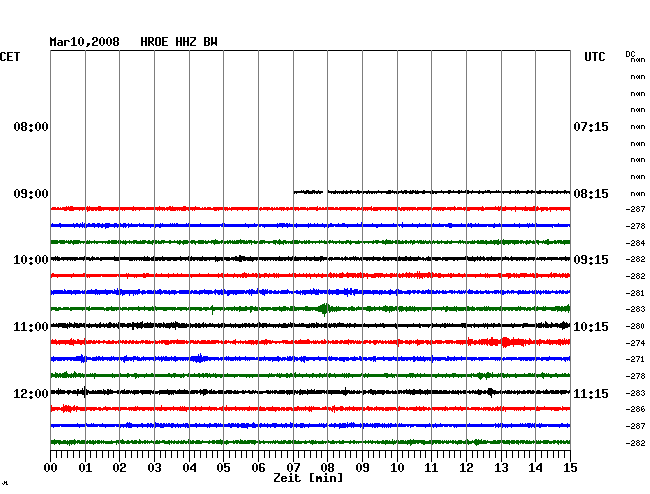The image size is (650, 494).
Task: Click the 09:00 CET time label
Action: (x=31, y=194)
